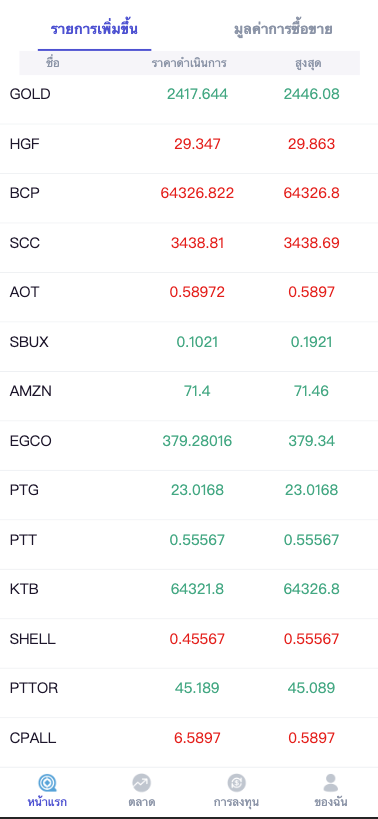Select SHELL in the list
Viewport: 378px width, 819px height.
pyautogui.click(x=189, y=639)
